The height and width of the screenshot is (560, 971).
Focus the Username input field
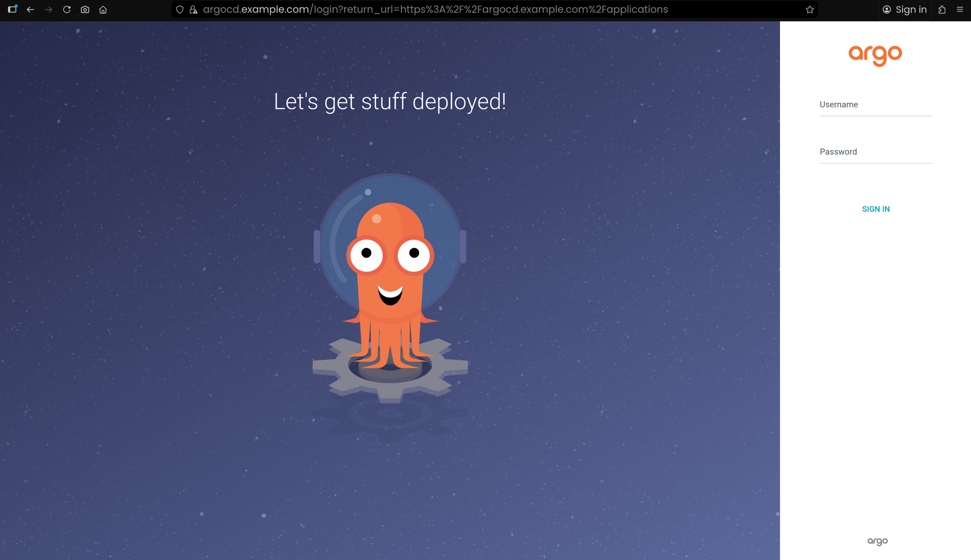(876, 105)
